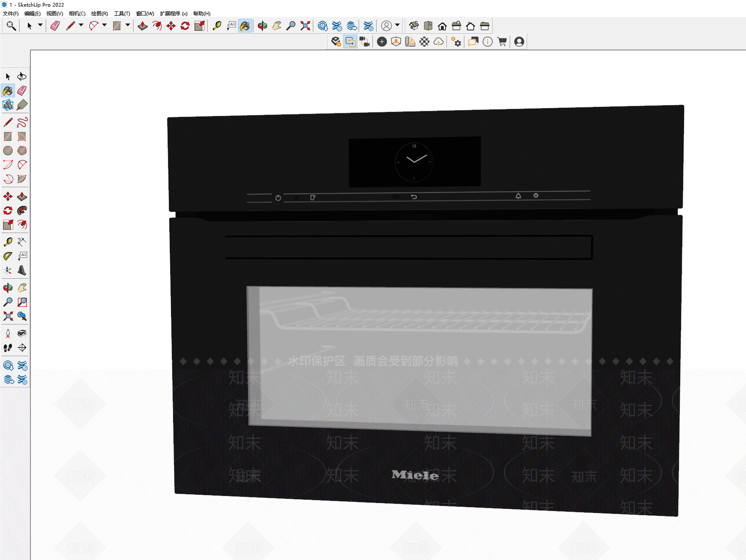Click the dark profile icon on second toolbar row
This screenshot has height=560, width=746.
pos(519,42)
